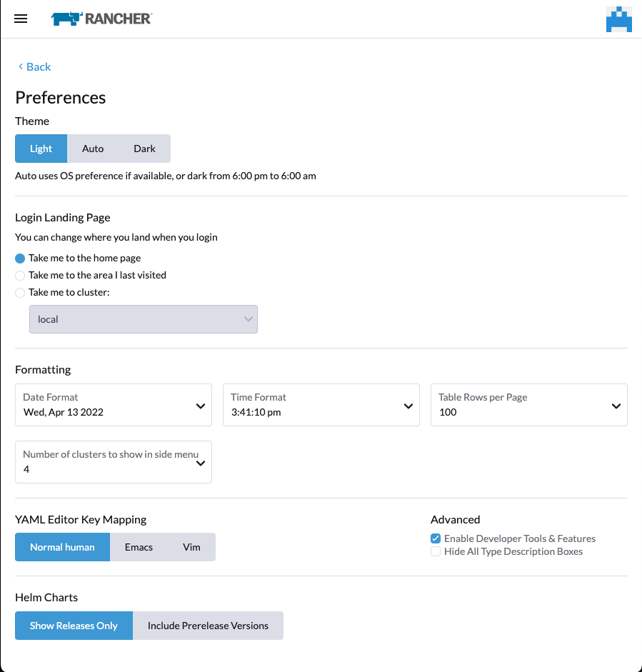Select the Light theme

tap(41, 149)
